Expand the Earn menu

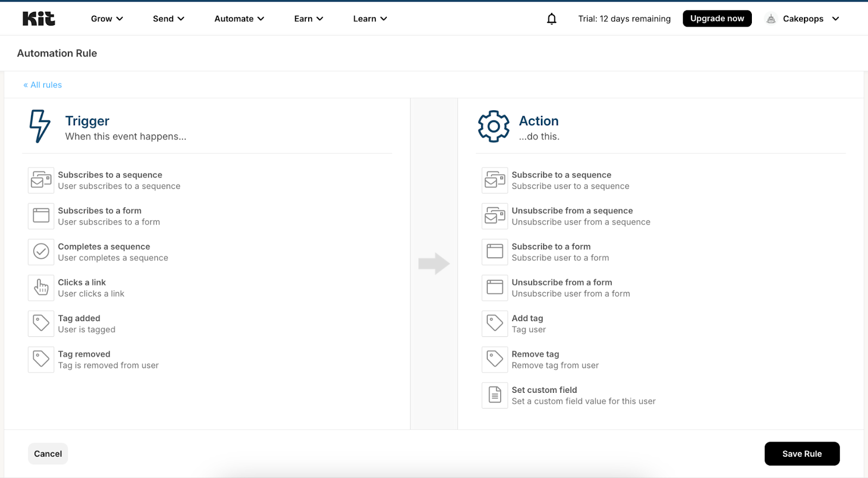309,19
